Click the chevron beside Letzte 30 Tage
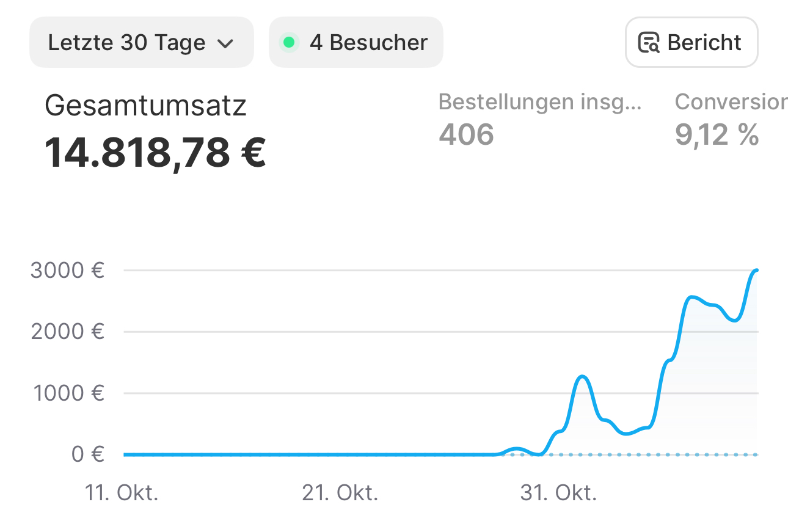The width and height of the screenshot is (788, 532). (225, 43)
